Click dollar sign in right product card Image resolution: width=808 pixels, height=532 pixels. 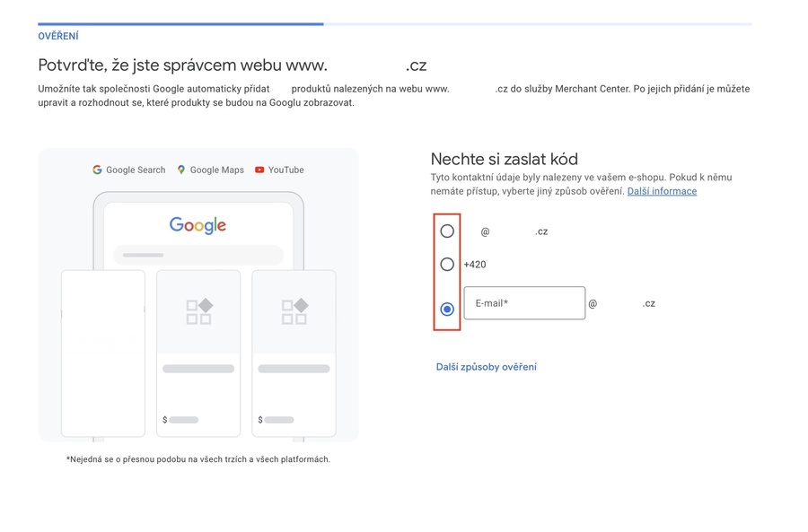pos(260,420)
